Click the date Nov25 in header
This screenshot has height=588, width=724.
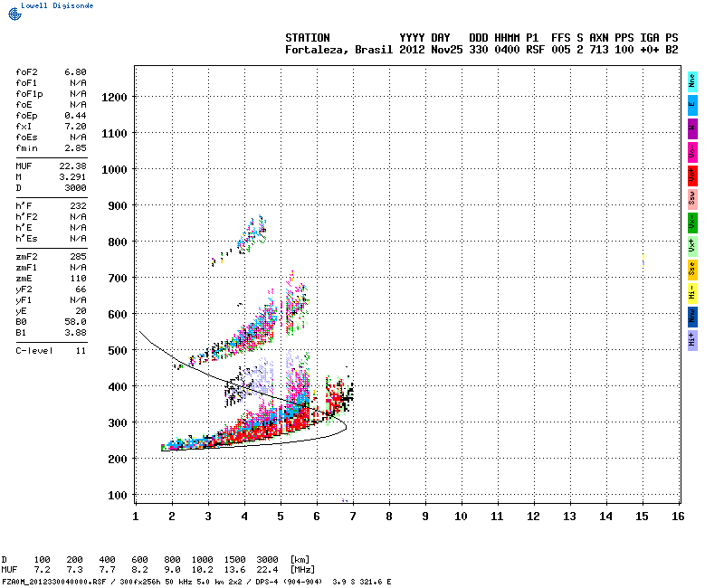pyautogui.click(x=446, y=50)
